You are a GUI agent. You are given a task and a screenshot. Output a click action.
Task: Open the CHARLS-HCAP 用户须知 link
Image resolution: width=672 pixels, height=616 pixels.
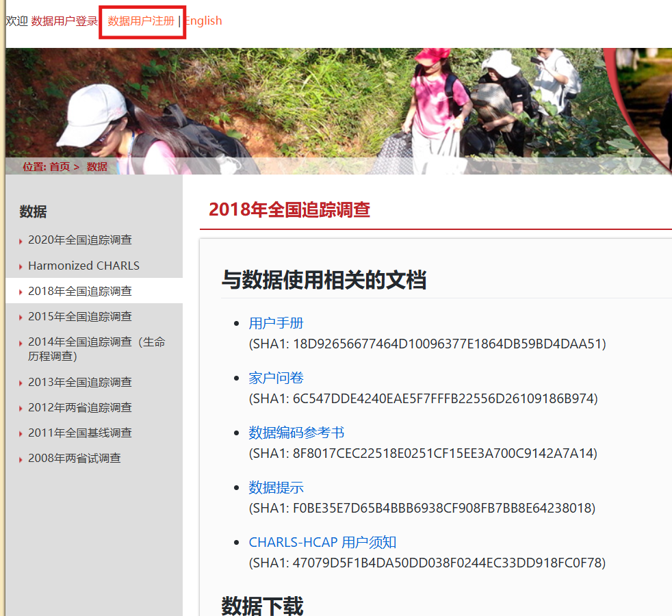pyautogui.click(x=322, y=542)
